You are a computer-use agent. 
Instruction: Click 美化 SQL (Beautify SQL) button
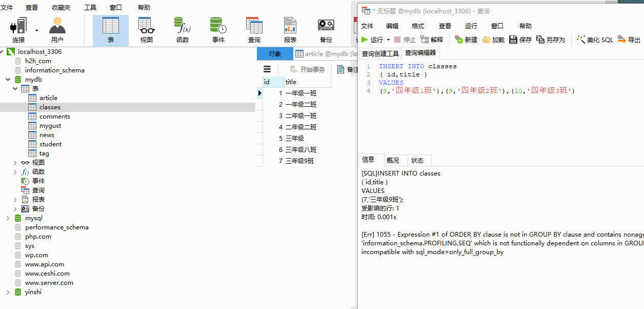[x=595, y=40]
